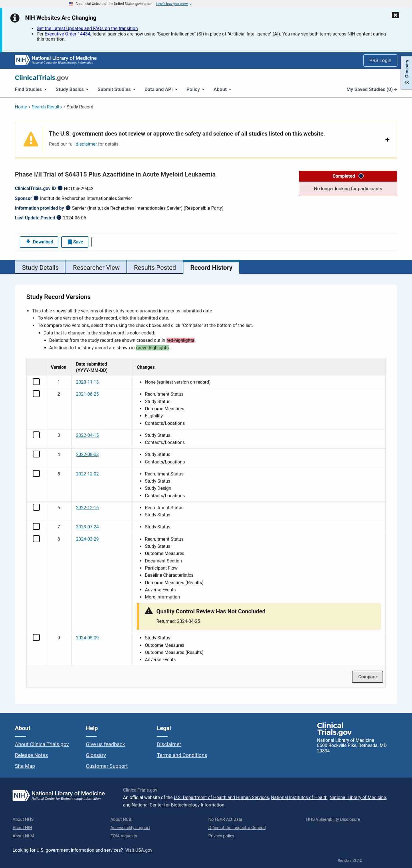Open the Researcher View tab
This screenshot has height=868, width=412.
96,267
